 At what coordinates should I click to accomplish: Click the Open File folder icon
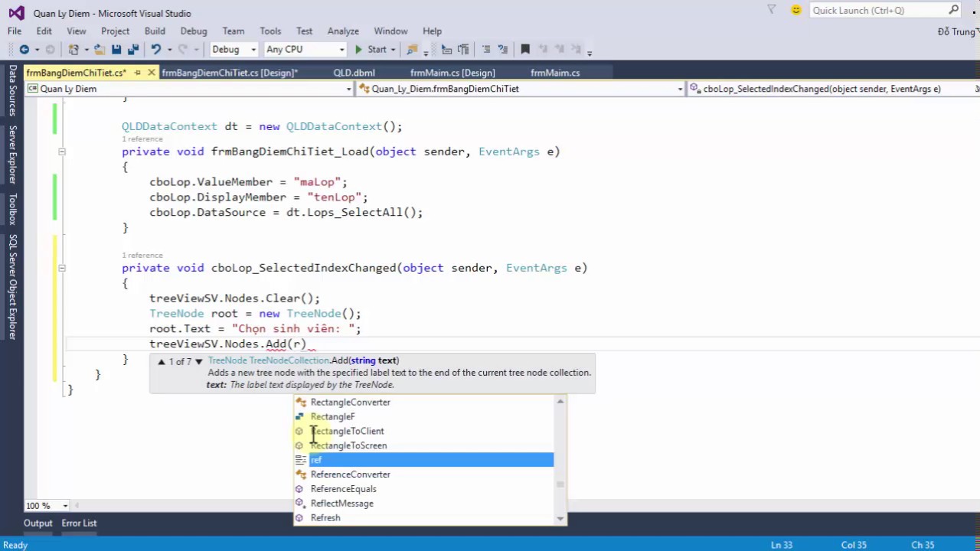pyautogui.click(x=100, y=50)
